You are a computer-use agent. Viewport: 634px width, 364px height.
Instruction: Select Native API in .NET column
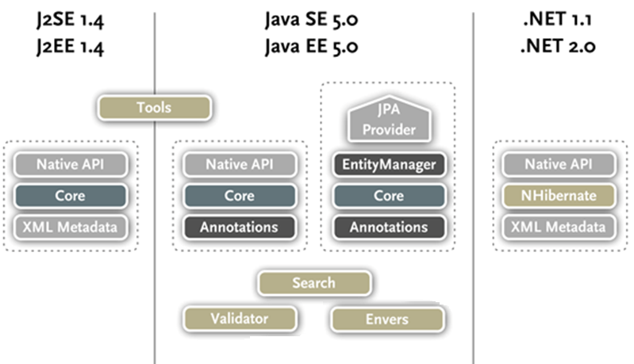click(559, 164)
